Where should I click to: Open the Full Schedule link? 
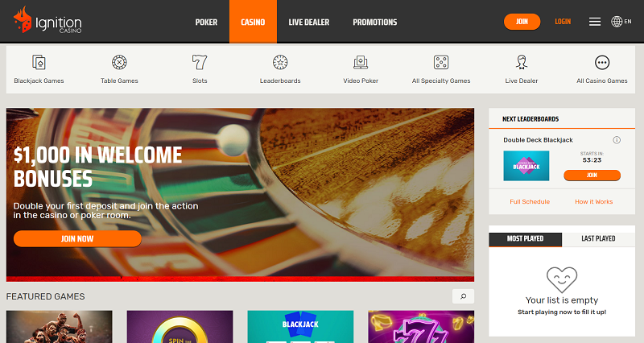(x=530, y=201)
